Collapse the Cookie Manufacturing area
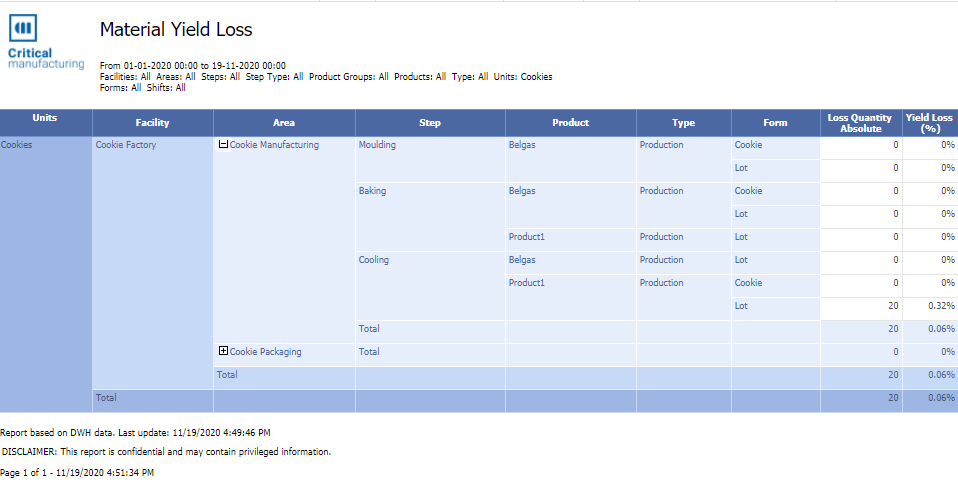The width and height of the screenshot is (958, 488). click(x=223, y=145)
